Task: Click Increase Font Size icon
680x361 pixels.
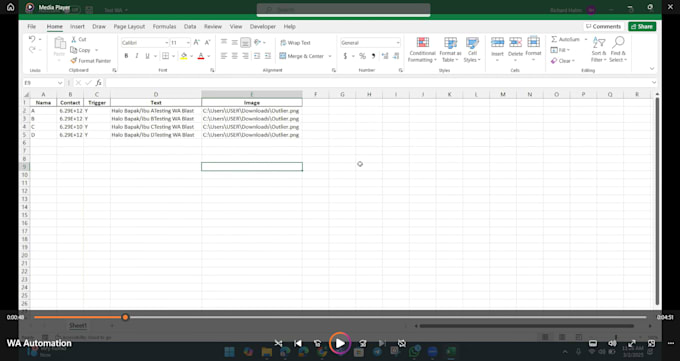Action: (196, 43)
